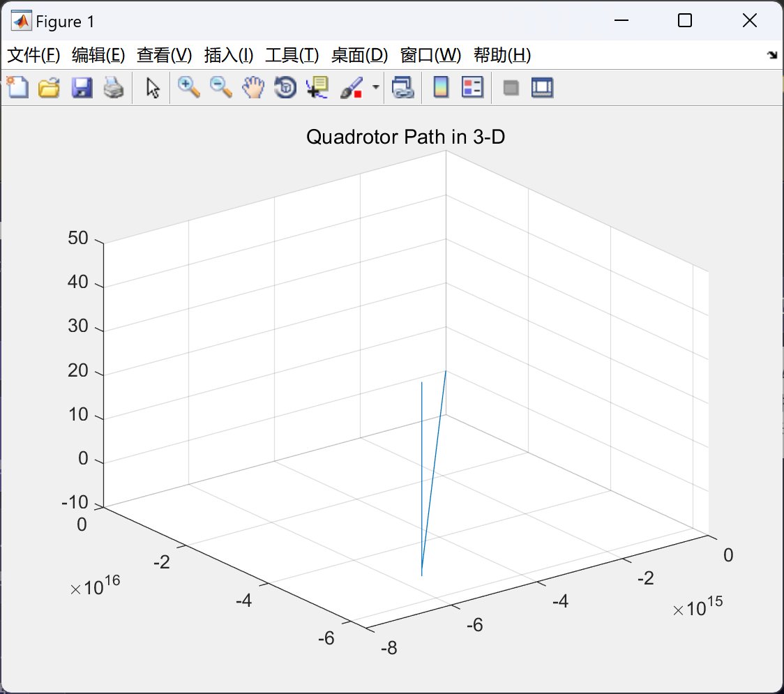Click the z-axis tick label -10
Viewport: 784px width, 694px height.
tap(75, 502)
